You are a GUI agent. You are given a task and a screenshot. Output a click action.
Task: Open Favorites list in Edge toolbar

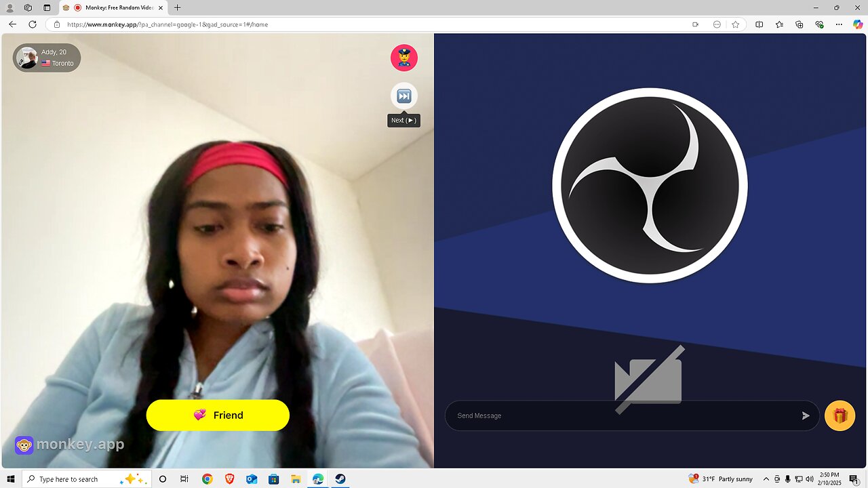coord(779,24)
